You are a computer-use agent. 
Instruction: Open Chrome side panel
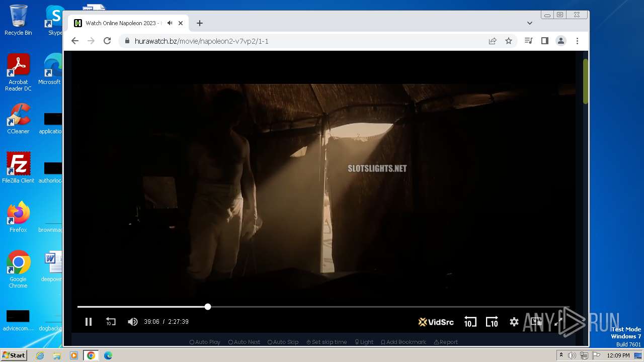click(x=544, y=41)
